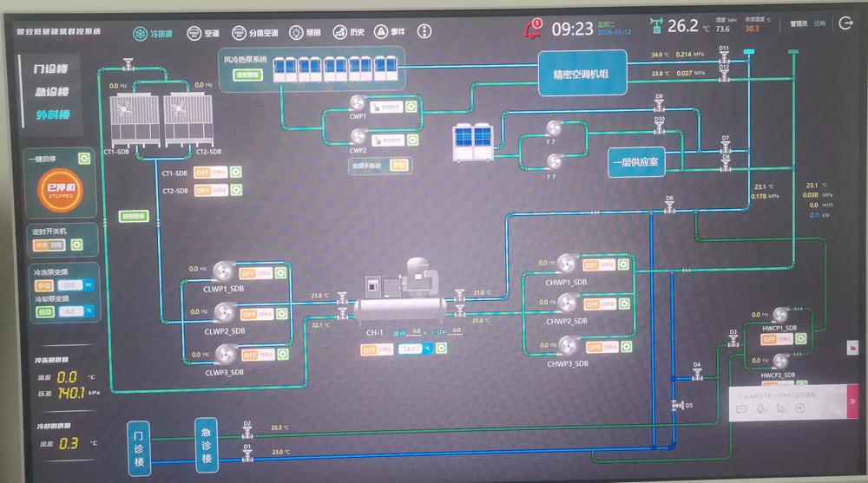Click the 冷却泵变频 temperature input field
The height and width of the screenshot is (483, 868).
pyautogui.click(x=71, y=311)
